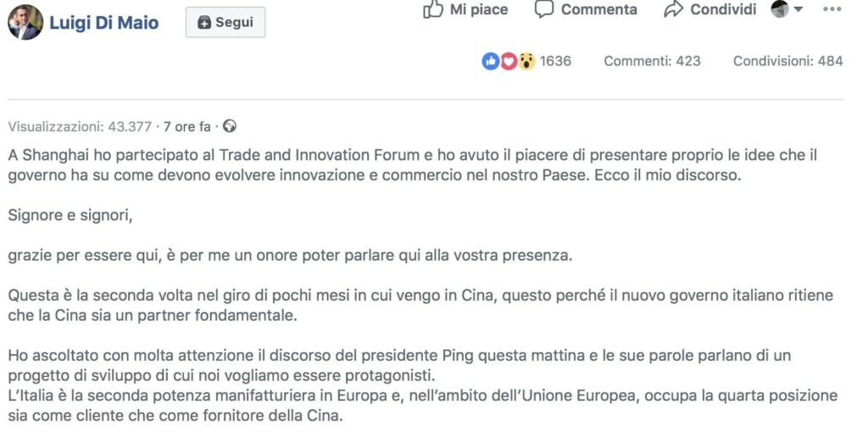Click the Condividi share arrow icon
This screenshot has width=868, height=442.
click(x=674, y=9)
